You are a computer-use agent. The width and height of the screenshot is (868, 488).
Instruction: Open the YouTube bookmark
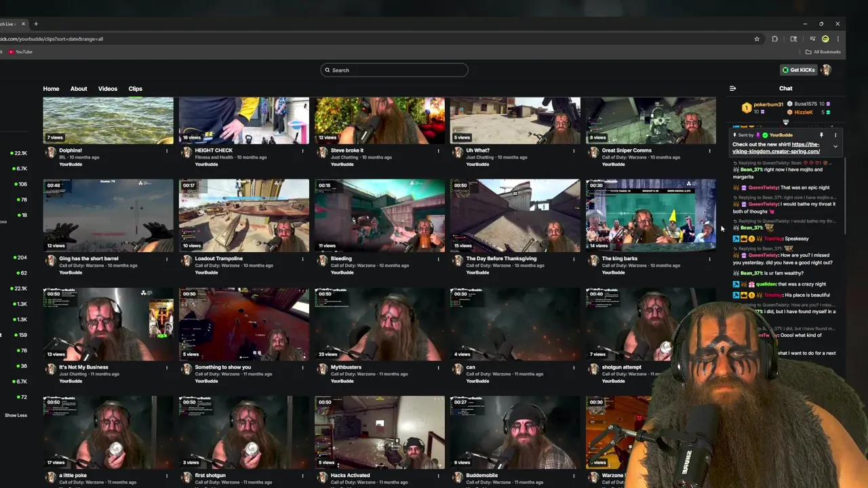[x=20, y=52]
